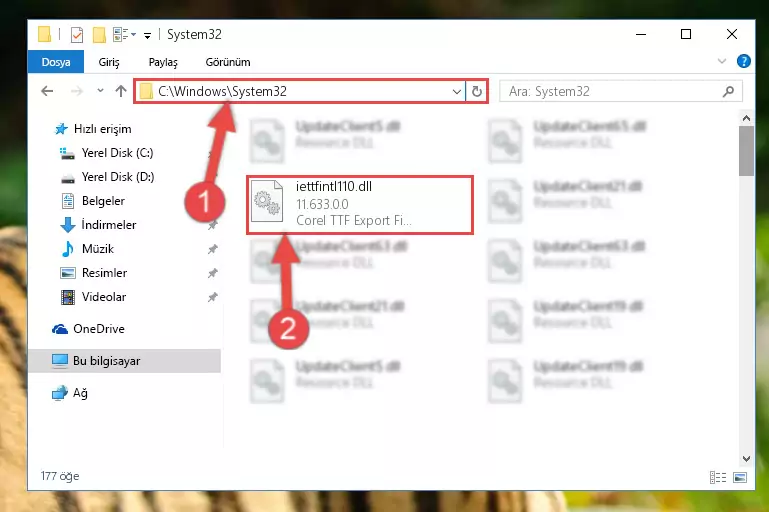This screenshot has width=769, height=512.
Task: Click the scrollbar down arrow
Action: (x=746, y=459)
